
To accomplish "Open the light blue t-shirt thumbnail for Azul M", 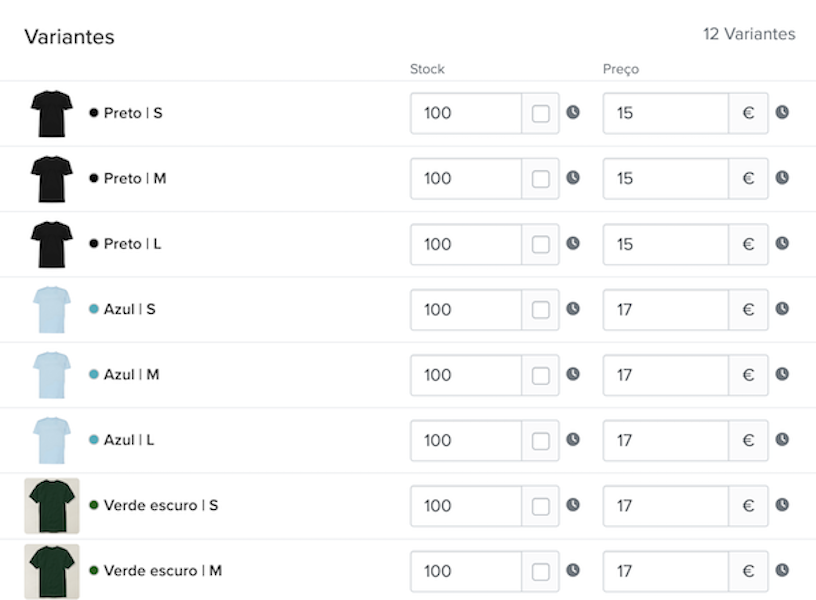I will tap(52, 375).
